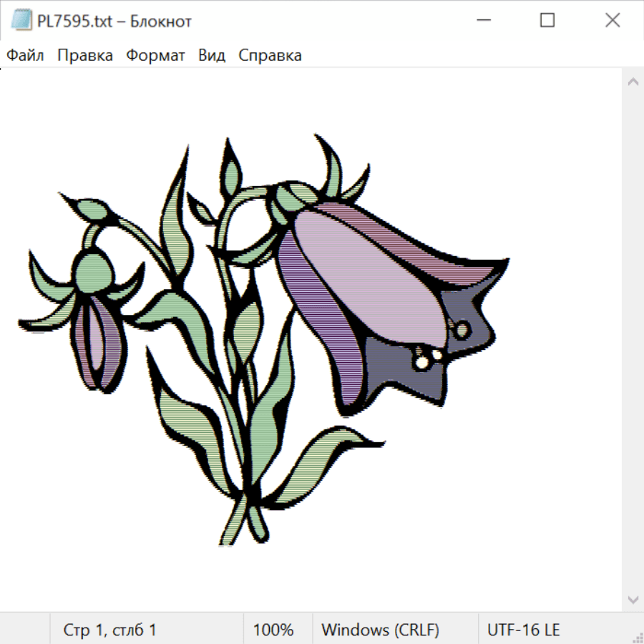Screen dimensions: 644x644
Task: Open the Формат menu
Action: [x=155, y=56]
